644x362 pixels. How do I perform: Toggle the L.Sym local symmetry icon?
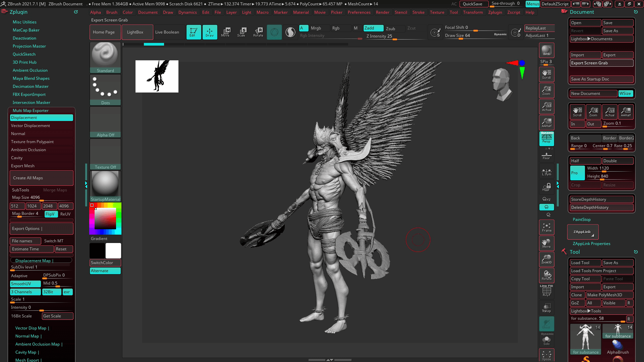click(x=546, y=172)
